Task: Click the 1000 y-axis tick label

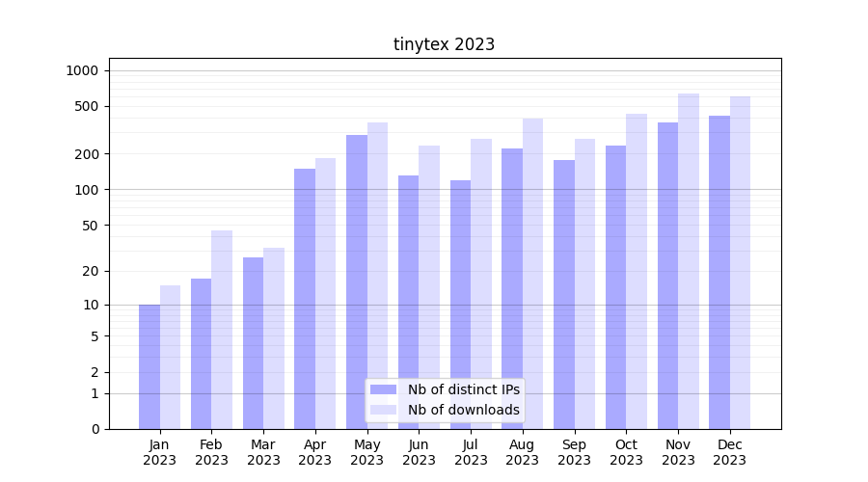Action: pos(82,70)
